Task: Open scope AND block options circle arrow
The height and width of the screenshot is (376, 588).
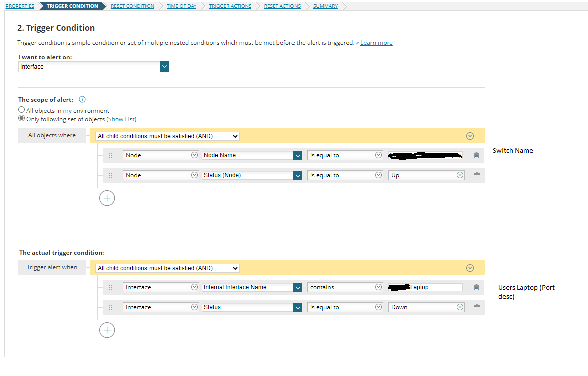Action: pos(470,136)
